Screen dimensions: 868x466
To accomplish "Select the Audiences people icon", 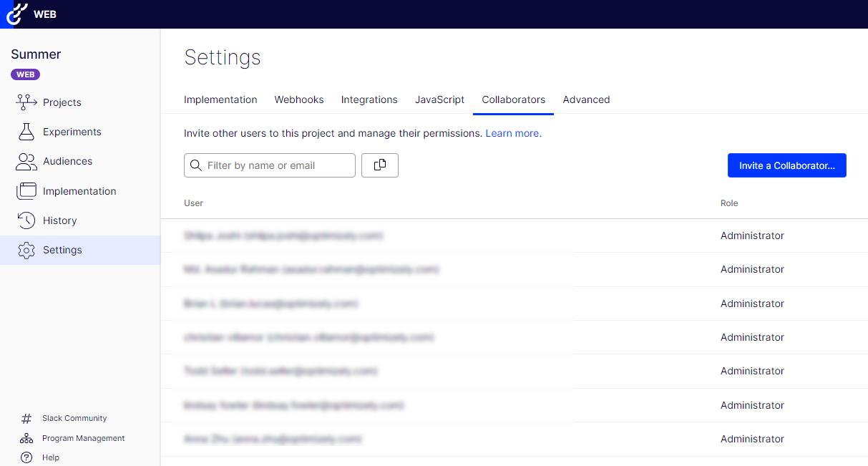I will 26,162.
